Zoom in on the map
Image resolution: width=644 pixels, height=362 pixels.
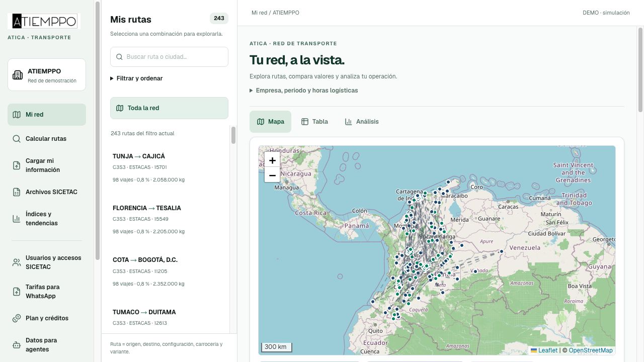pyautogui.click(x=272, y=160)
